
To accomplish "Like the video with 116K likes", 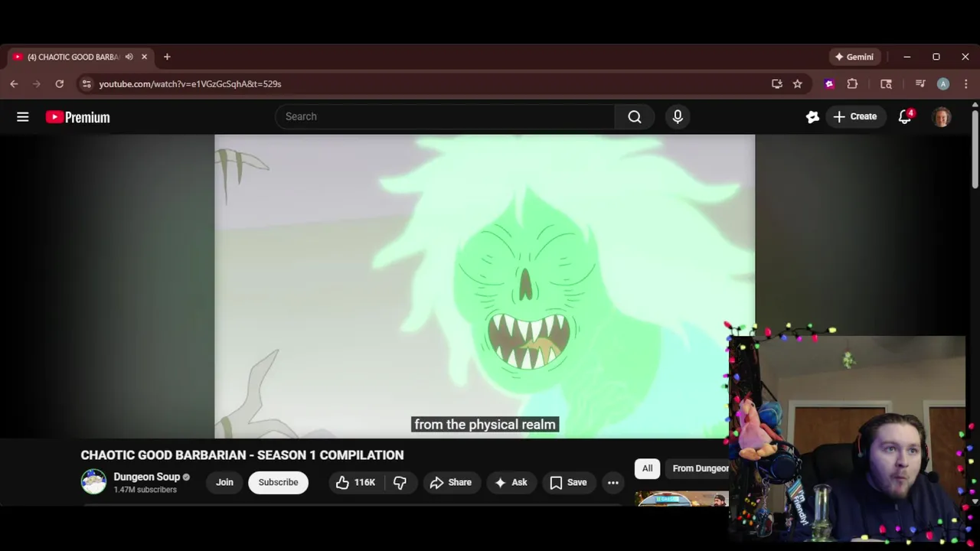I will point(355,482).
